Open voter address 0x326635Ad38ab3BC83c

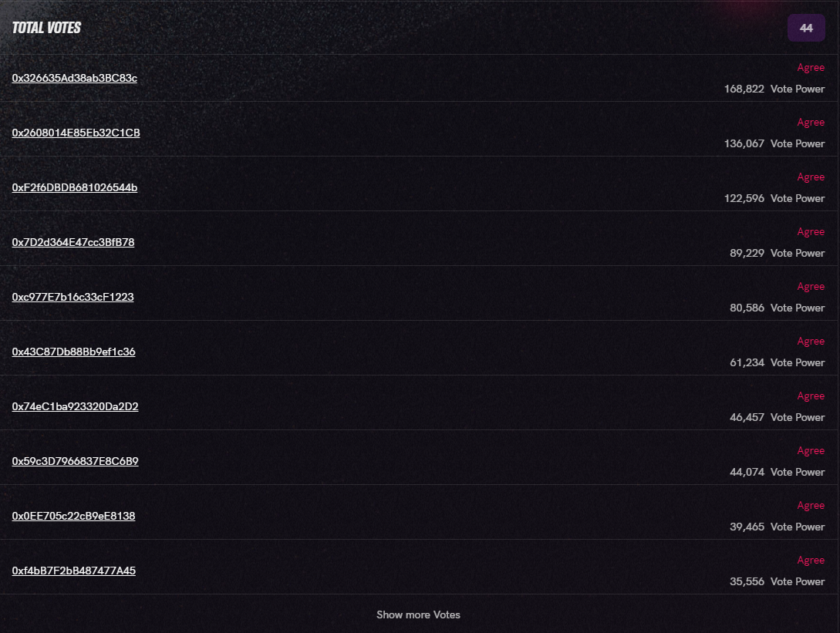[75, 78]
